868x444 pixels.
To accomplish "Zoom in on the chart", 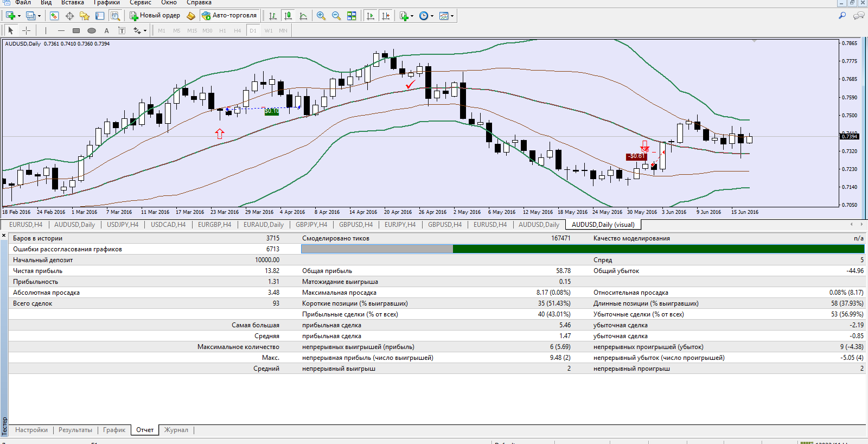I will [321, 16].
